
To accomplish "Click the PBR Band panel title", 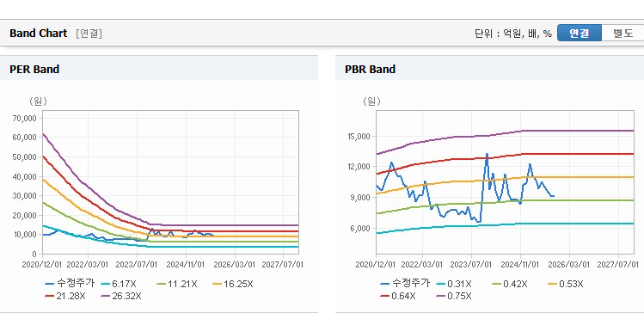I will coord(370,69).
